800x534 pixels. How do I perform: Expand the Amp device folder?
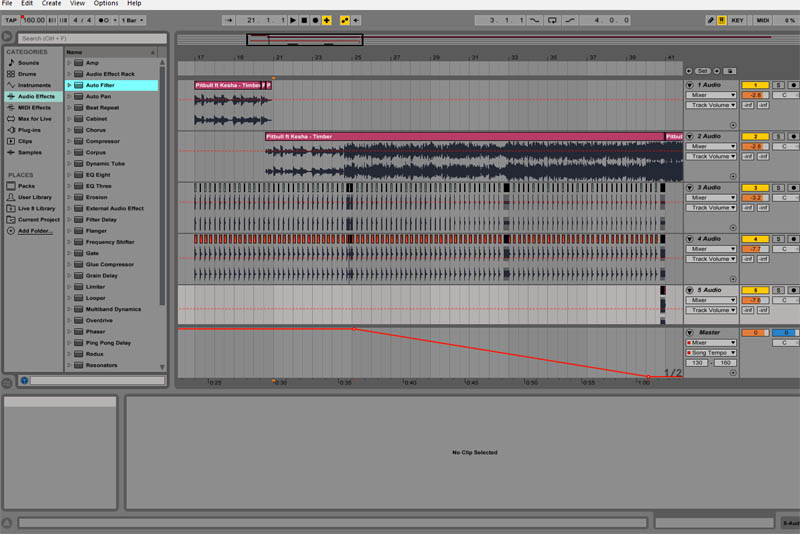[x=69, y=63]
